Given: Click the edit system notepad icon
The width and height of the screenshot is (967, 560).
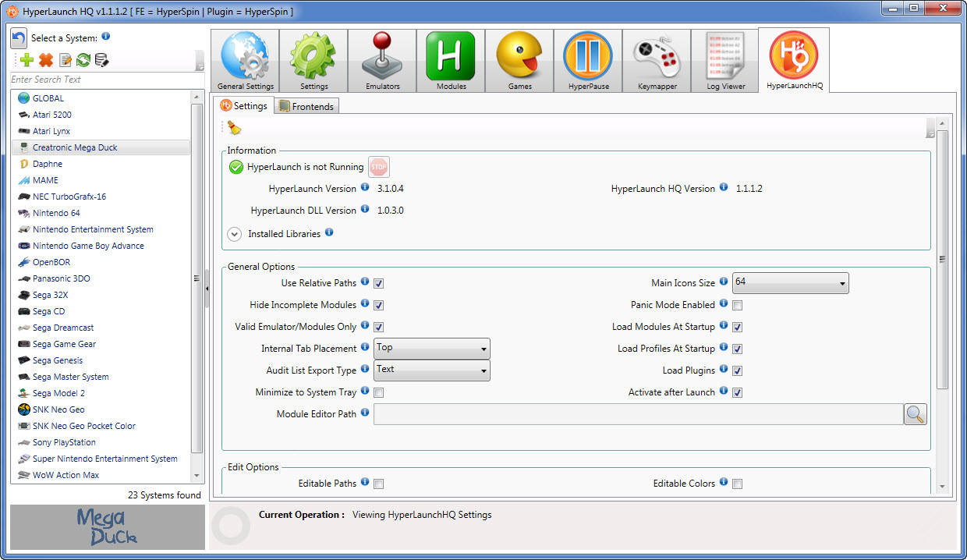Looking at the screenshot, I should click(x=66, y=60).
